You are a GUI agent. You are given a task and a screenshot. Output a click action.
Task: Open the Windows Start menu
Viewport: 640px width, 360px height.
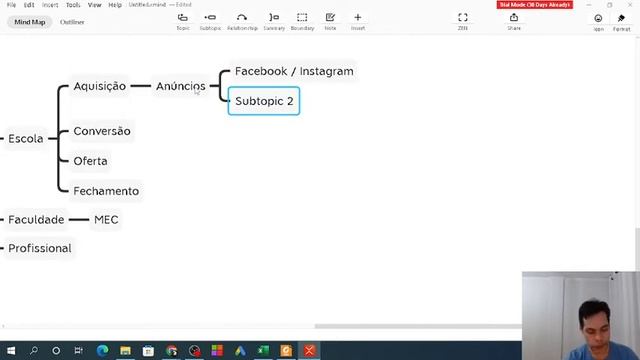pos(11,351)
